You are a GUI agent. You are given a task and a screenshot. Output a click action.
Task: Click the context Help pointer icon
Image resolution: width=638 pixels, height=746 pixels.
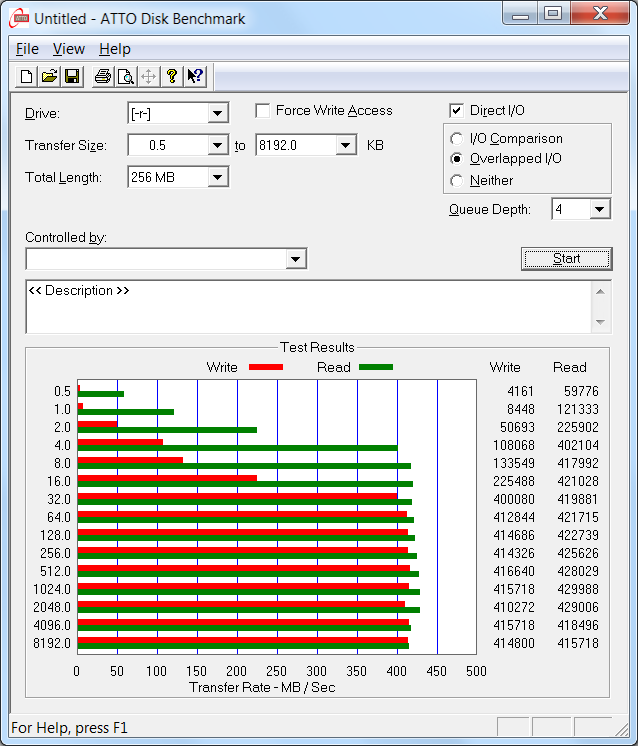(x=195, y=77)
